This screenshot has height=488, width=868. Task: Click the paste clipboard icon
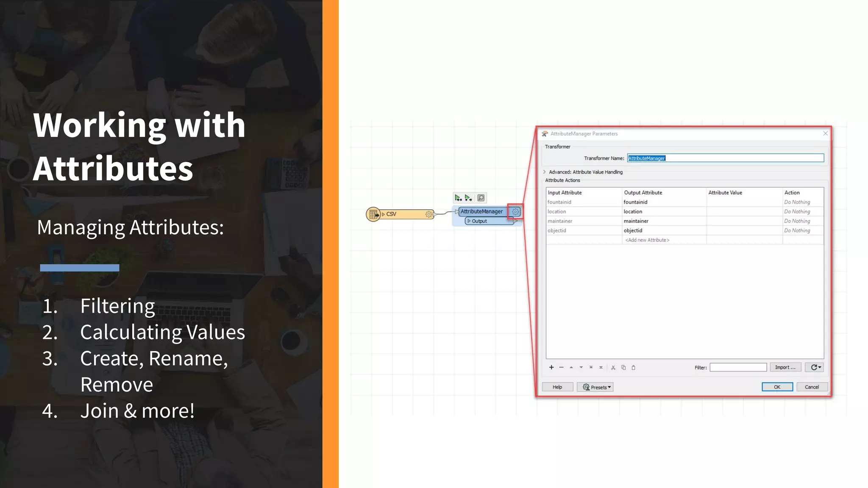(634, 367)
